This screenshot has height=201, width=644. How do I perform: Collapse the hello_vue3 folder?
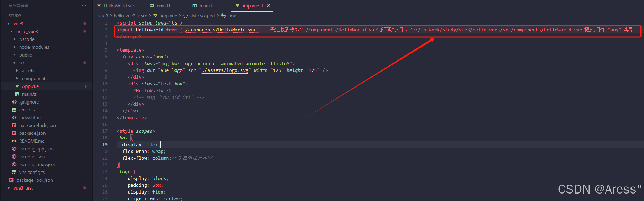(11, 31)
